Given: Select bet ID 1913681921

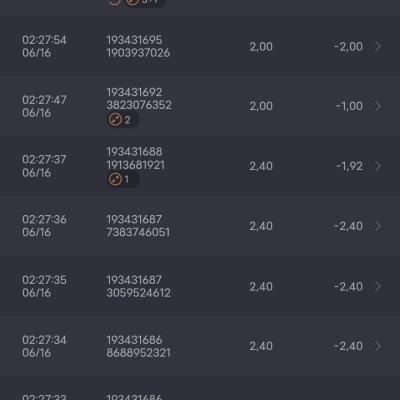Looking at the screenshot, I should pyautogui.click(x=136, y=165).
